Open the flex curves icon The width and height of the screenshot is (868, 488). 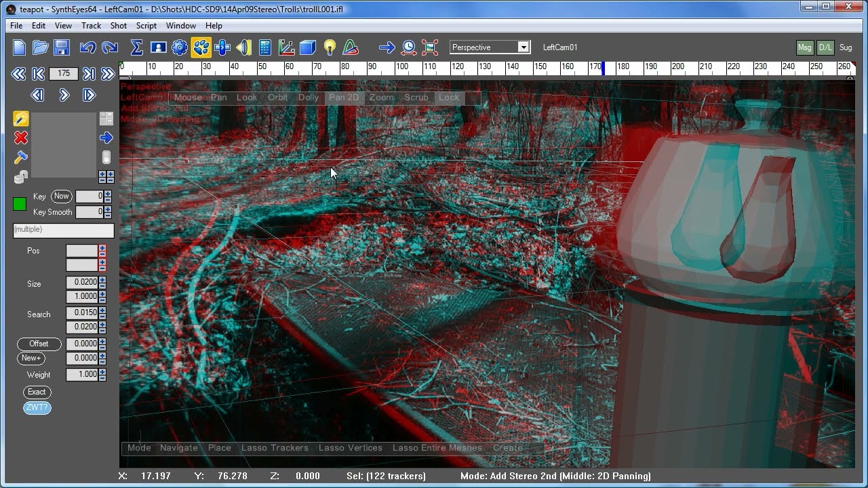(351, 47)
